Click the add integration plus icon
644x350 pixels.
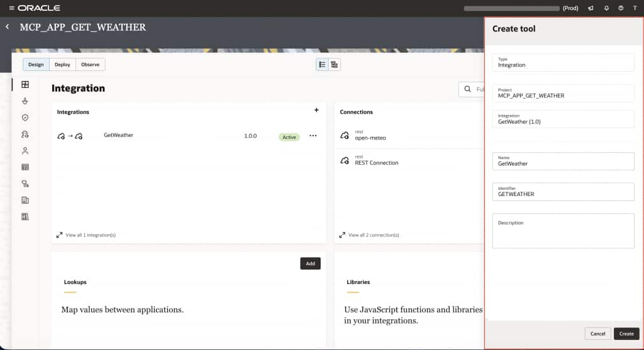tap(316, 110)
